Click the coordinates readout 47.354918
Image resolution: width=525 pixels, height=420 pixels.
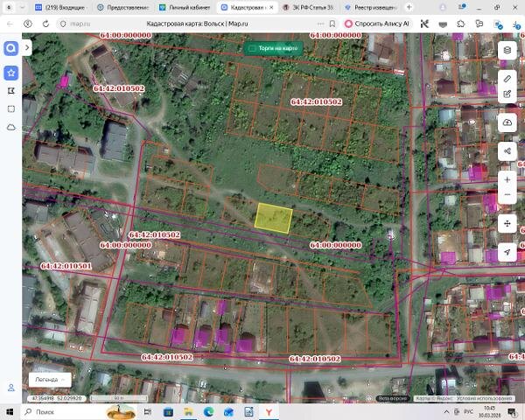[x=55, y=399]
